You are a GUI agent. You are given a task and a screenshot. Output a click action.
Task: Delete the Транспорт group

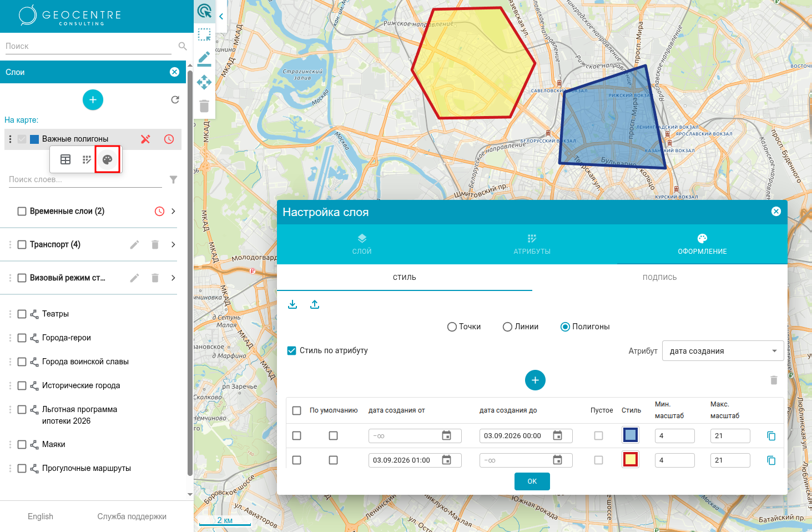(155, 244)
